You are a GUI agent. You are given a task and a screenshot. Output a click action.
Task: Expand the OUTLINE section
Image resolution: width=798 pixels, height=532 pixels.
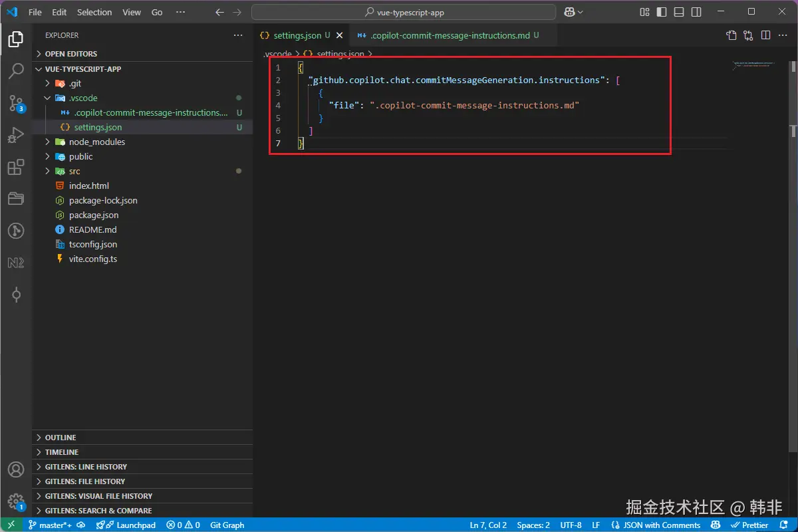(61, 438)
